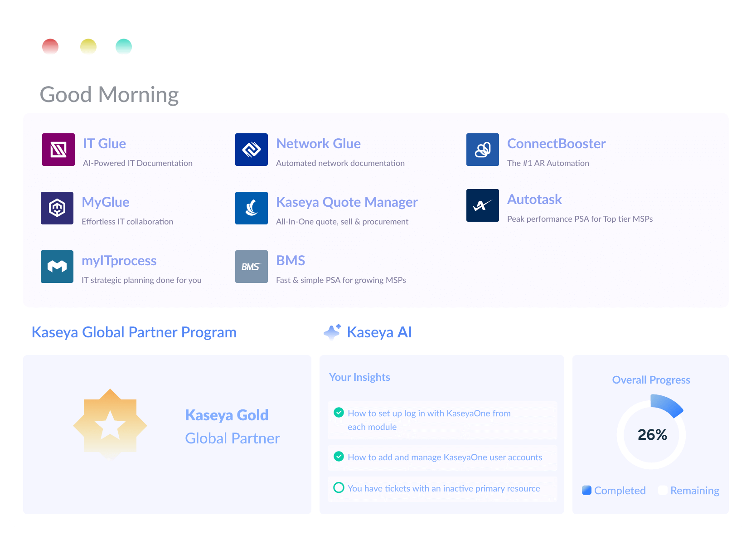Click the Kaseya Gold star badge
The image size is (756, 540).
tap(110, 424)
